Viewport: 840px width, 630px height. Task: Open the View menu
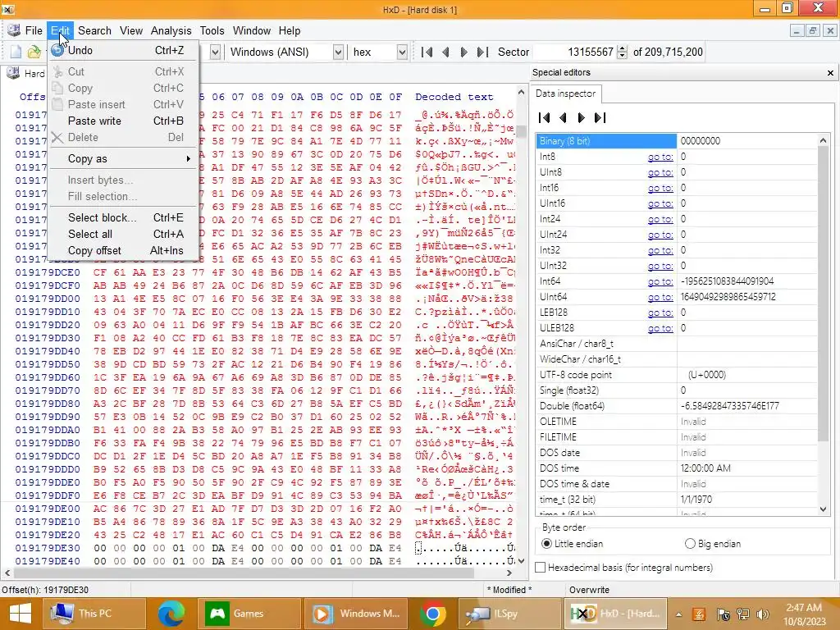click(131, 30)
